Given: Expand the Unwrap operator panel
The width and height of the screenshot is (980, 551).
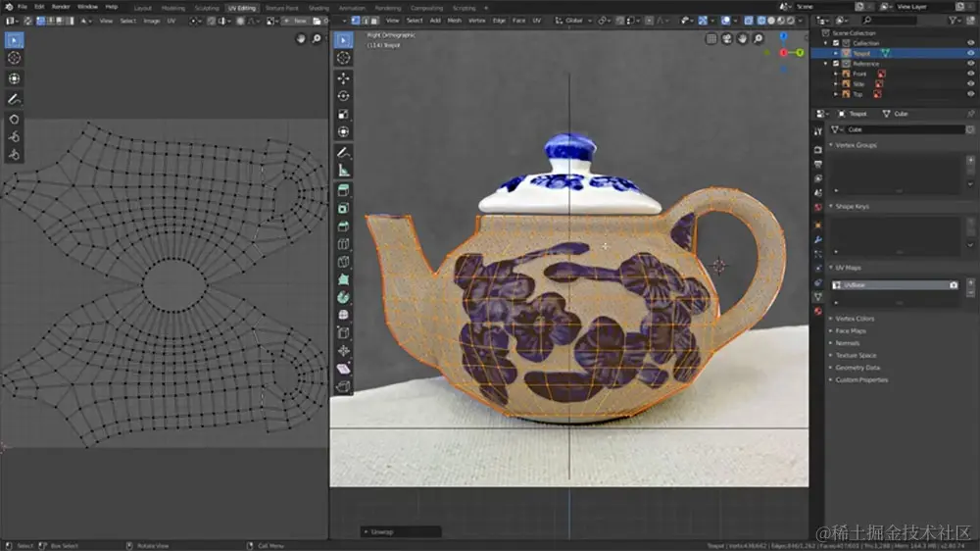Looking at the screenshot, I should [401, 532].
